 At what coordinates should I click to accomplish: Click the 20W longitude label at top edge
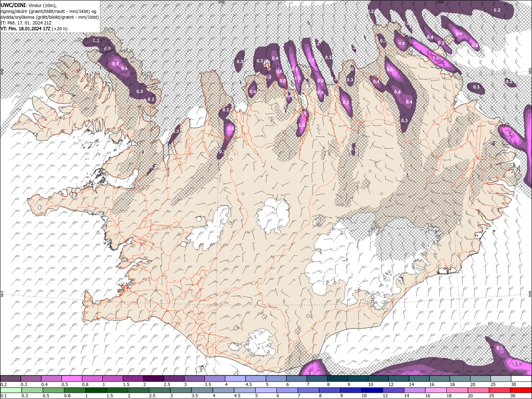[x=221, y=2]
